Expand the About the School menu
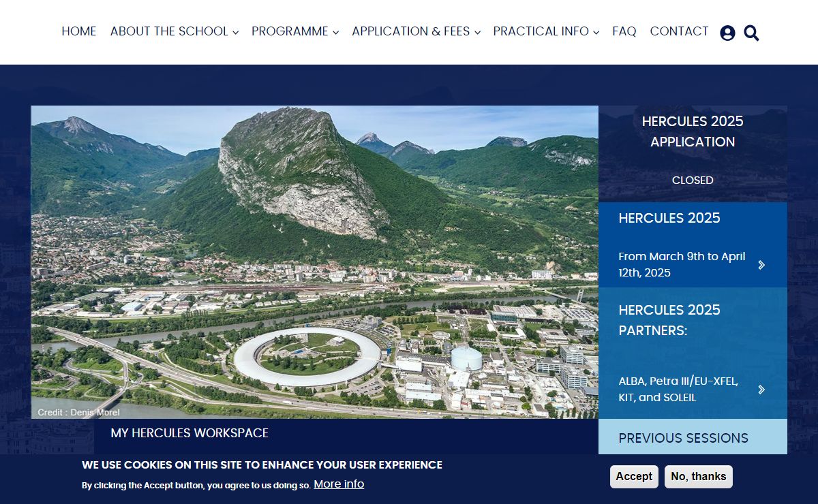Screen dimensions: 818x504 [174, 31]
